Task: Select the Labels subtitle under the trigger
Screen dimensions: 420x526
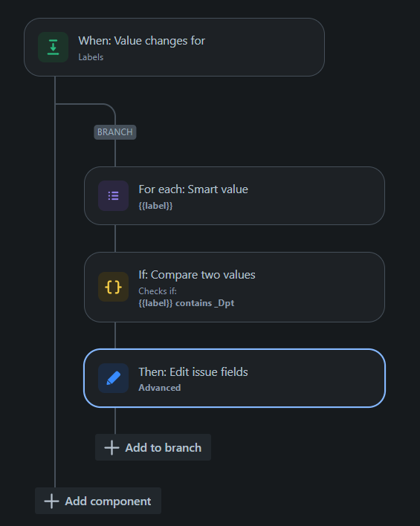Action: [91, 57]
